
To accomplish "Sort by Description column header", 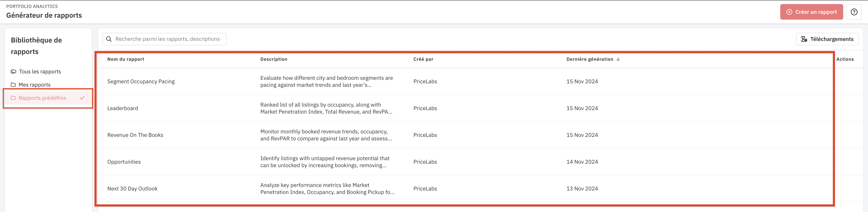I will (274, 59).
